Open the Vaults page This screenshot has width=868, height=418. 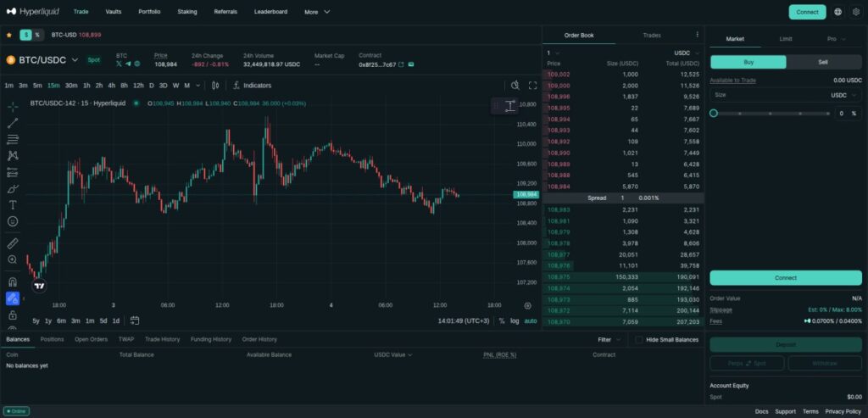pos(114,12)
